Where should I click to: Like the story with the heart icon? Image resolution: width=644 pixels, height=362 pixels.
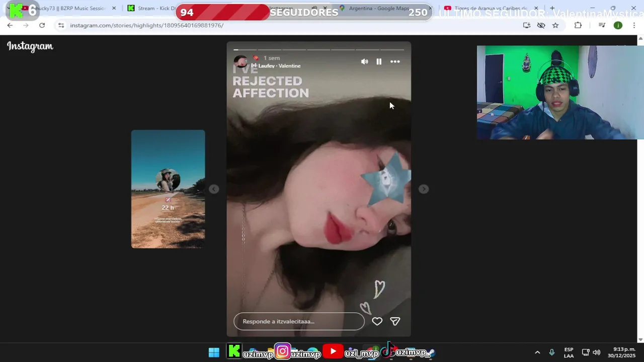(x=377, y=321)
